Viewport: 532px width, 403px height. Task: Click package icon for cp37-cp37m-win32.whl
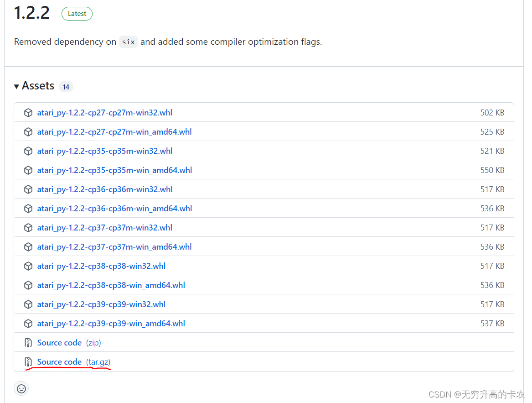(28, 228)
